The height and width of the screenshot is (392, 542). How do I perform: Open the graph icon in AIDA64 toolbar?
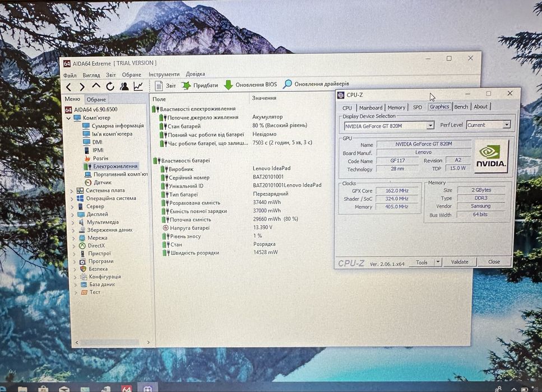coord(138,86)
